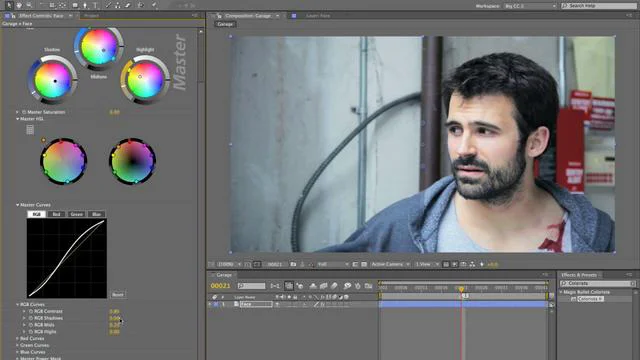Toggle transparency grid in viewer
Image resolution: width=640 pixels, height=360 pixels.
[364, 264]
